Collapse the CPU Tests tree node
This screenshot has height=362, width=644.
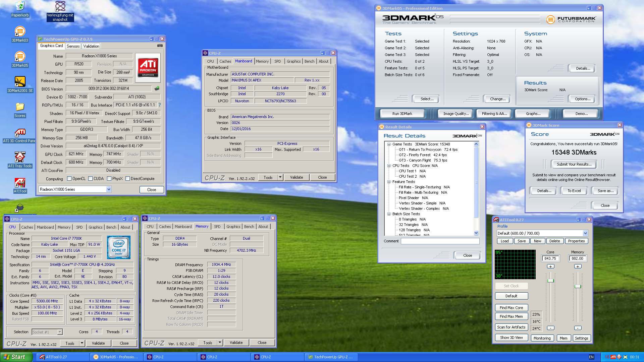click(x=389, y=166)
